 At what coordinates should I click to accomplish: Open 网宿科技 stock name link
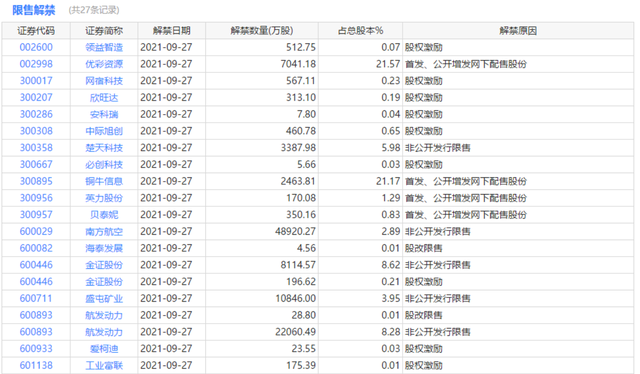[x=104, y=81]
